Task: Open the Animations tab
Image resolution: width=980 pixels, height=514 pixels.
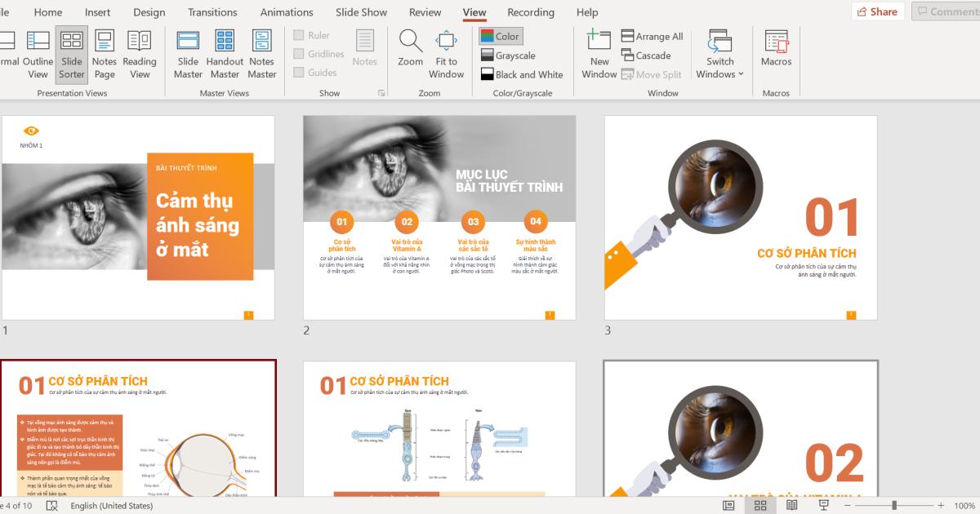Action: pyautogui.click(x=287, y=12)
